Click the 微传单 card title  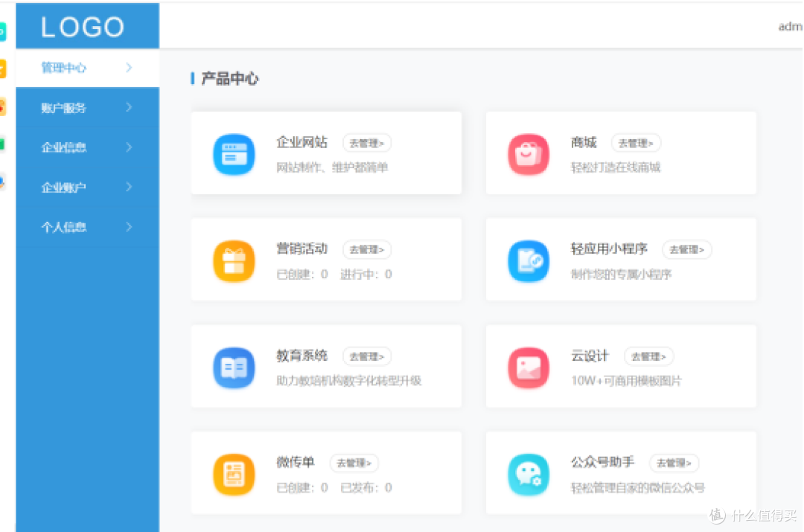tap(296, 462)
